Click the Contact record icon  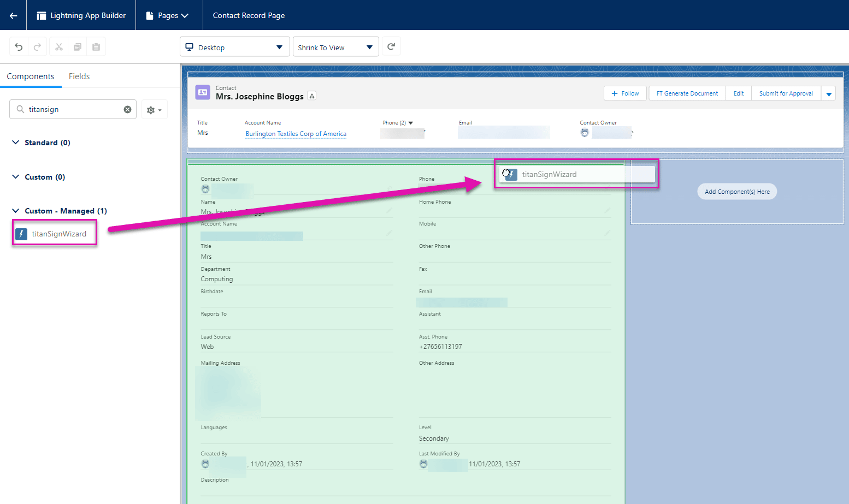click(x=203, y=92)
